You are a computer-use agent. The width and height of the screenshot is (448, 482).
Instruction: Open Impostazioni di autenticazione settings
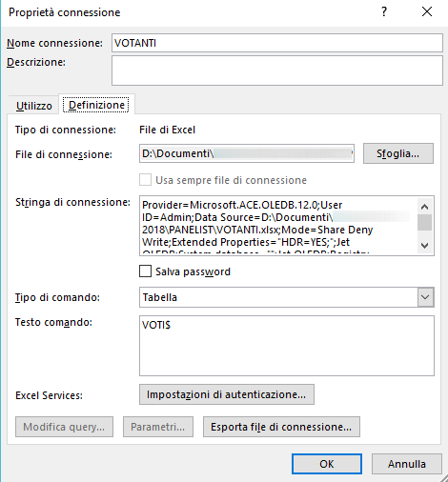(227, 394)
